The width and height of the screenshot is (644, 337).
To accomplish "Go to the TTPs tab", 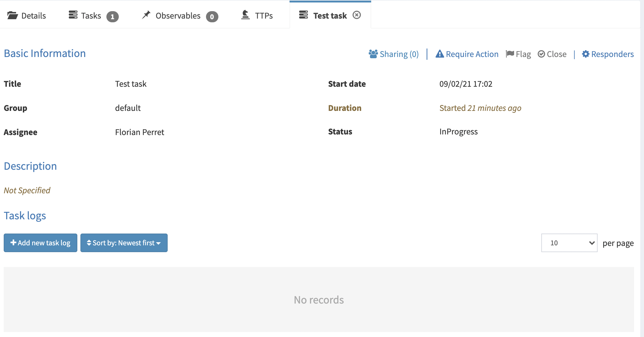I will (257, 15).
